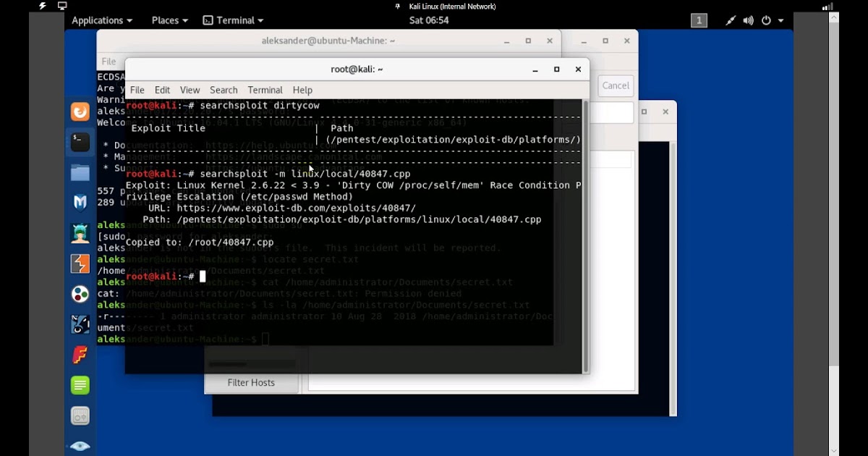
Task: Click the '(/pentest/exploitation/exploit-db/platforms/)' path text
Action: 453,140
